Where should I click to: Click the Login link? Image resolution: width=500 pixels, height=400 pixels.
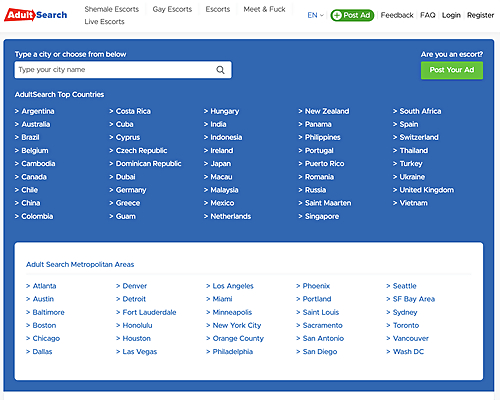pyautogui.click(x=451, y=15)
